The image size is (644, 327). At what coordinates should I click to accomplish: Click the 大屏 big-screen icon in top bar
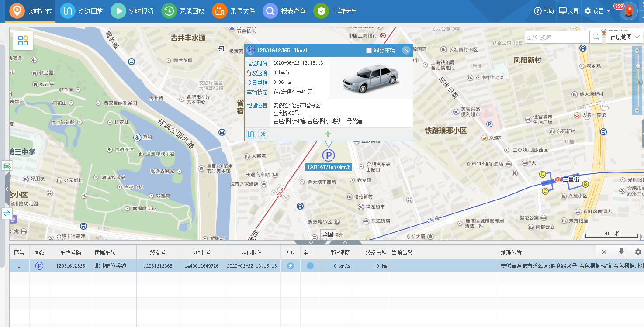[x=568, y=10]
